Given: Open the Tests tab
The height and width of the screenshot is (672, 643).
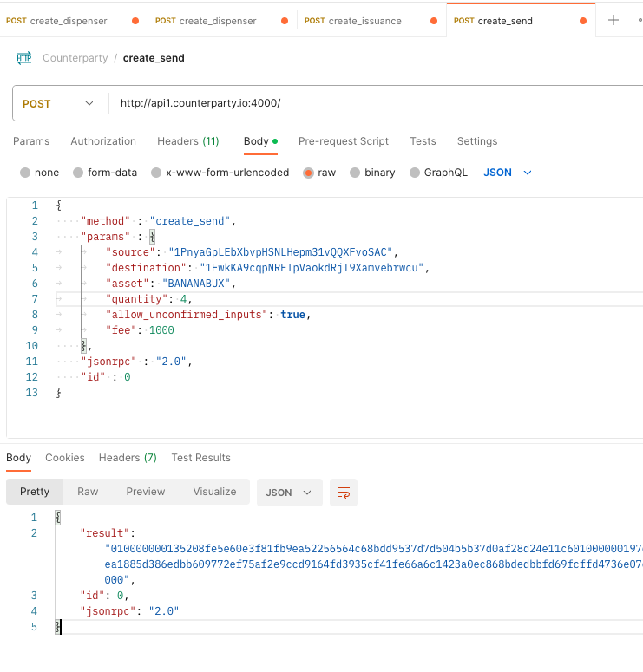Looking at the screenshot, I should coord(423,141).
